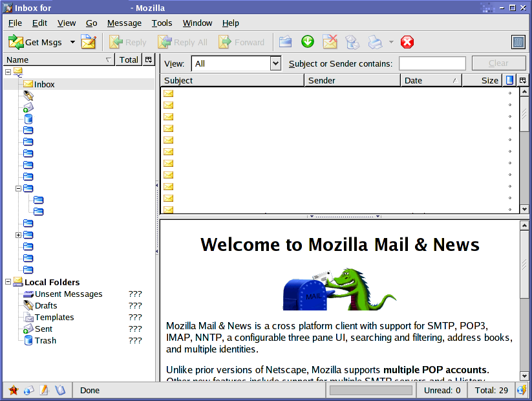The image size is (532, 401).
Task: Open the View menu
Action: pyautogui.click(x=67, y=23)
